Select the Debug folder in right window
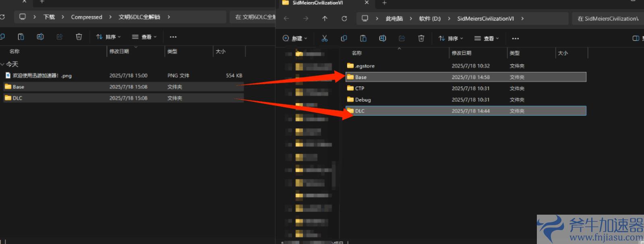The width and height of the screenshot is (644, 244). (x=363, y=100)
